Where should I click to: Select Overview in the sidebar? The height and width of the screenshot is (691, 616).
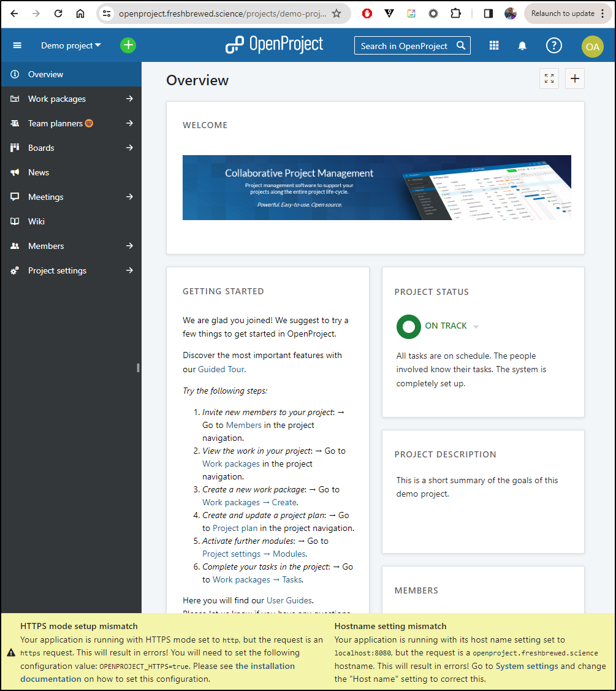point(71,74)
